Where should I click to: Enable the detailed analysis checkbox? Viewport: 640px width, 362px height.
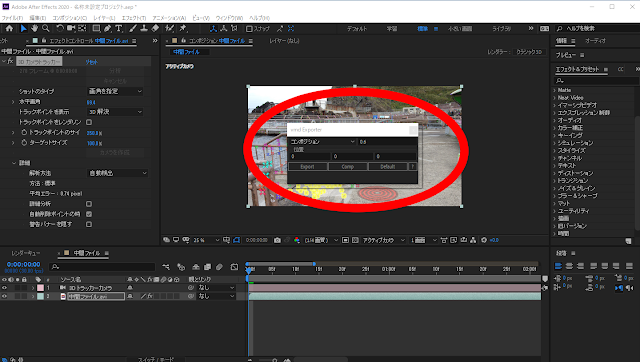pyautogui.click(x=89, y=204)
